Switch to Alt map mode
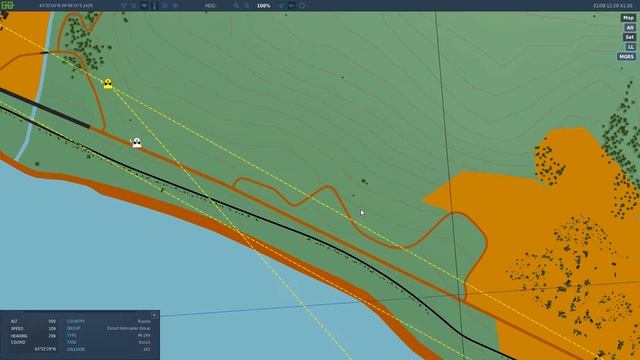640x360 pixels. (x=630, y=27)
